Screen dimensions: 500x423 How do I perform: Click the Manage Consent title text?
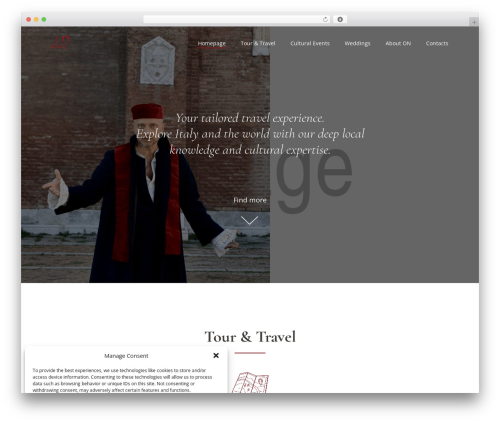(126, 356)
